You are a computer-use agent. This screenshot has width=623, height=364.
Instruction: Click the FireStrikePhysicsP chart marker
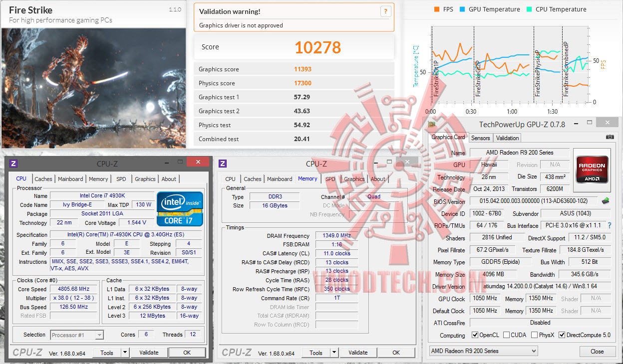pyautogui.click(x=538, y=73)
